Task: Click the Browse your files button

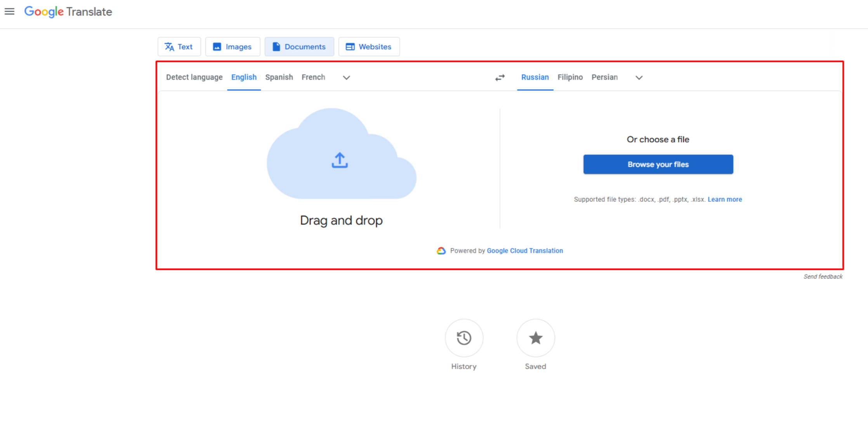Action: coord(658,164)
